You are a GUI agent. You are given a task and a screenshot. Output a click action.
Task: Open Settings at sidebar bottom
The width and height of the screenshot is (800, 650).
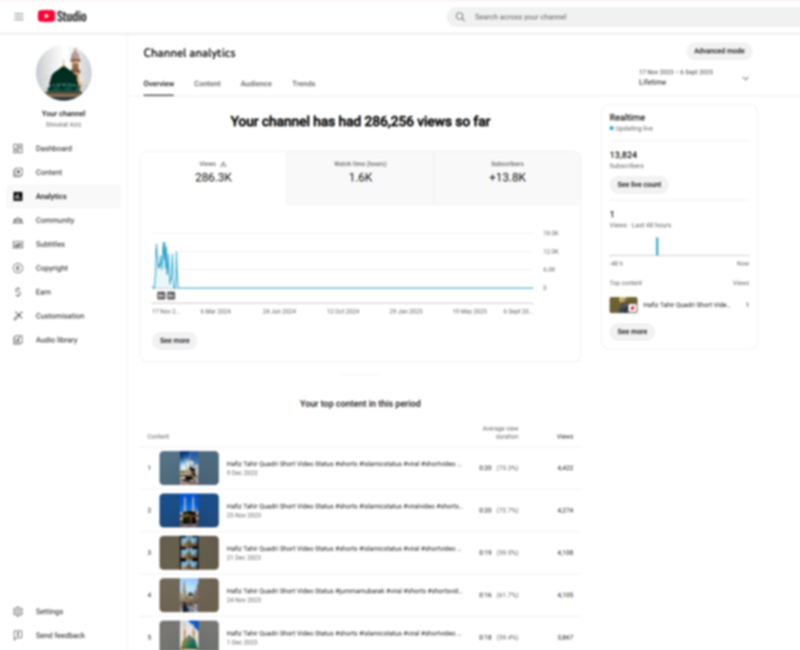49,611
